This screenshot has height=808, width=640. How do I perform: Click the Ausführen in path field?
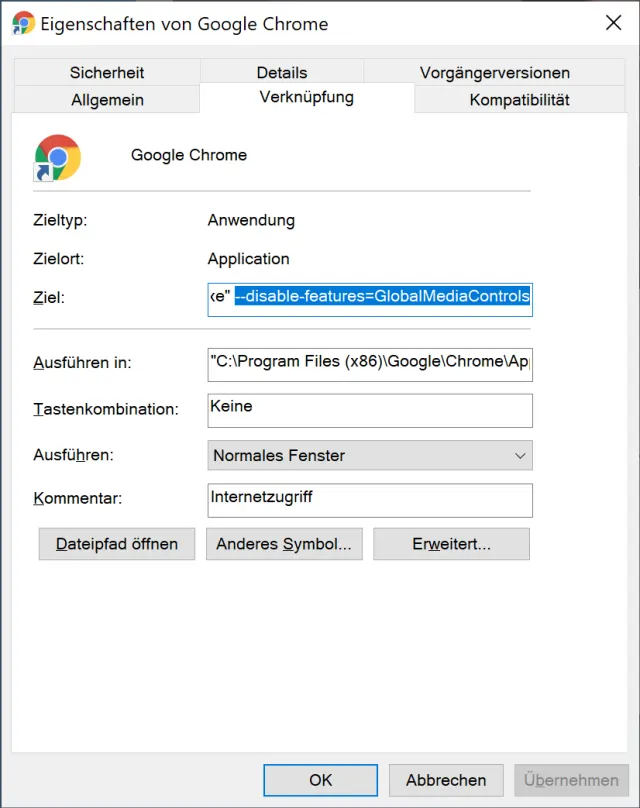(370, 365)
